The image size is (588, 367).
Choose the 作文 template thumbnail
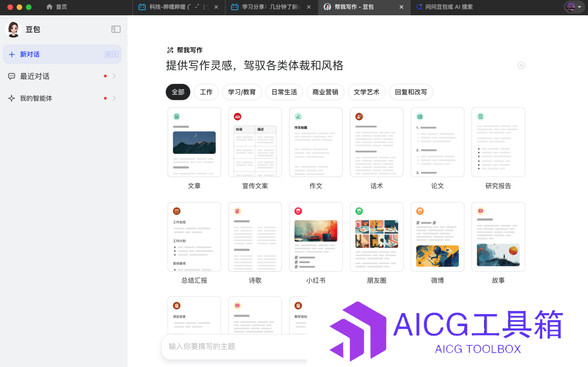pos(316,142)
